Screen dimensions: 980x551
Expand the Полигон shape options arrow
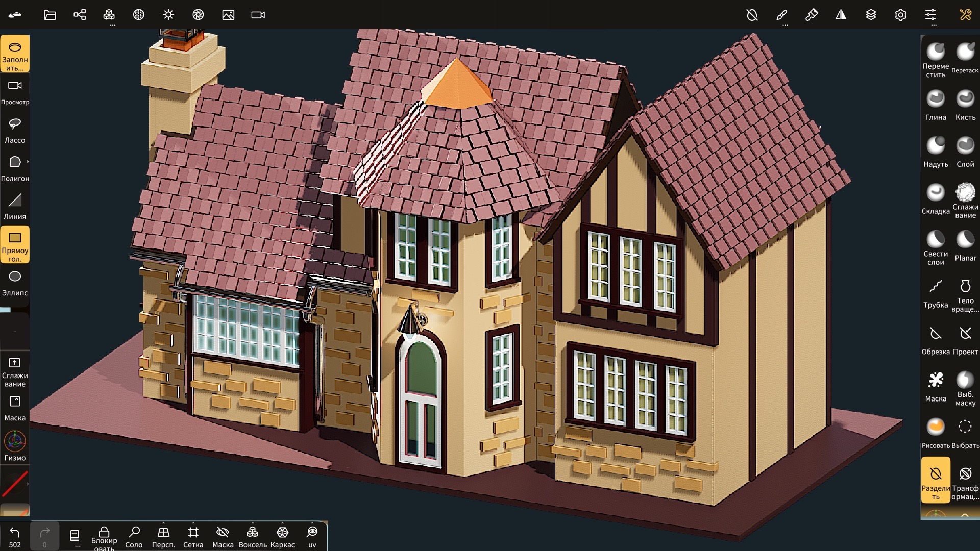pyautogui.click(x=28, y=162)
